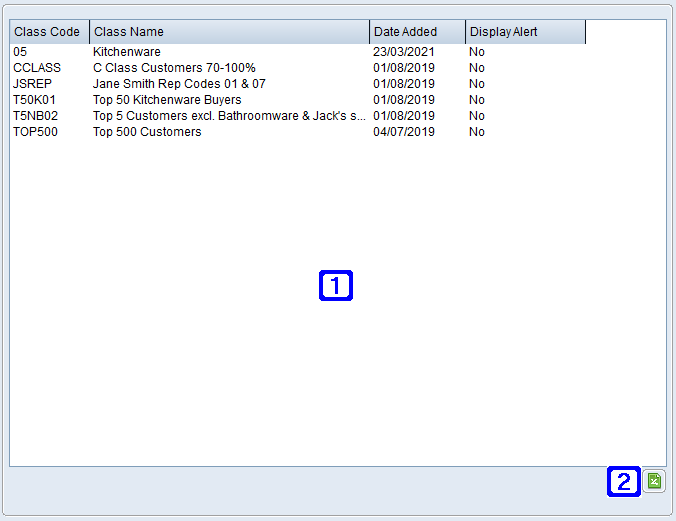676x521 pixels.
Task: Click Display Alert No for Kitchenware
Action: tap(477, 52)
